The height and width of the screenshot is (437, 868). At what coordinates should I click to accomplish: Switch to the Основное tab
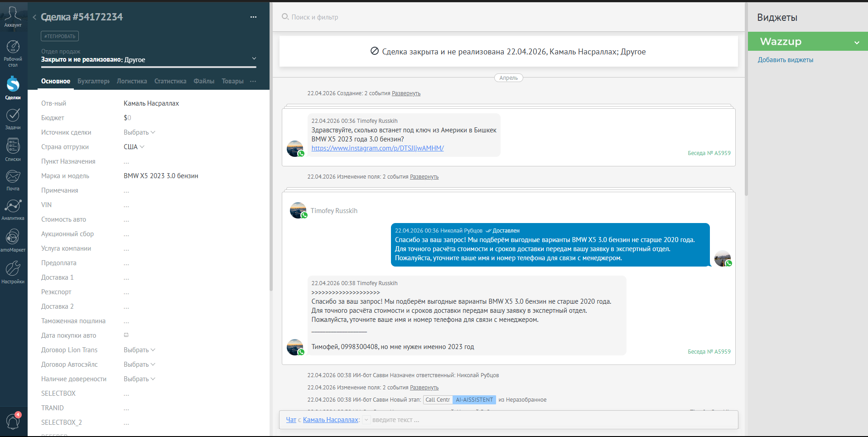pyautogui.click(x=56, y=81)
